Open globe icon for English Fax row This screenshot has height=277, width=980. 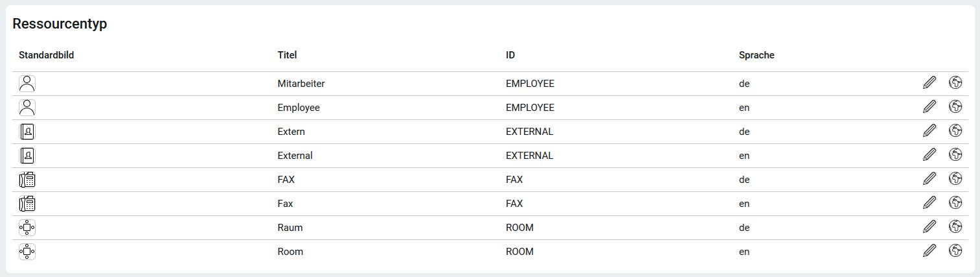tap(955, 202)
